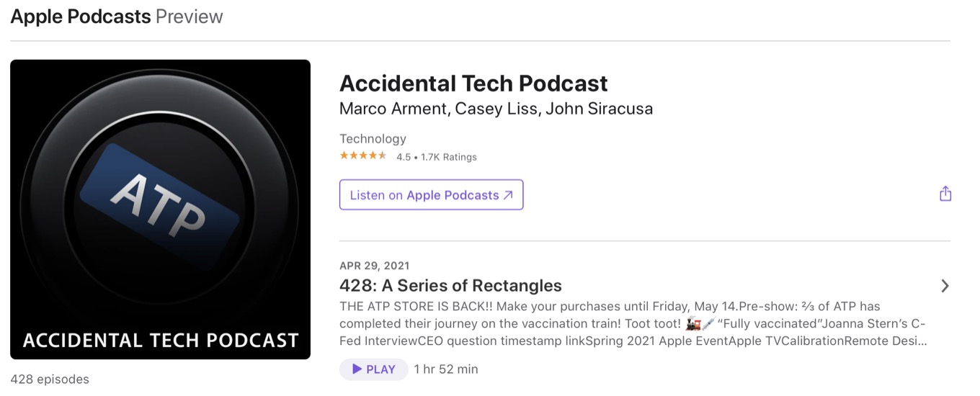Click the episode description text block

pos(633,324)
